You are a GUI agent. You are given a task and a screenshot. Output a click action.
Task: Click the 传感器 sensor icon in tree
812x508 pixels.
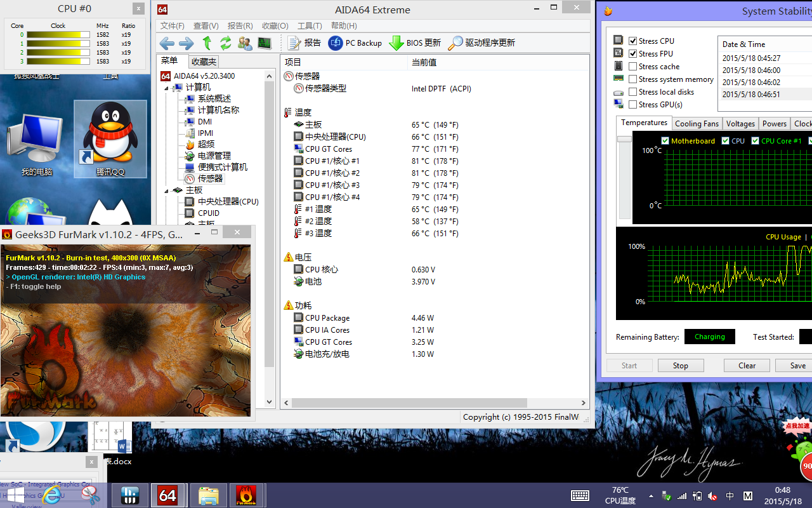pos(189,178)
